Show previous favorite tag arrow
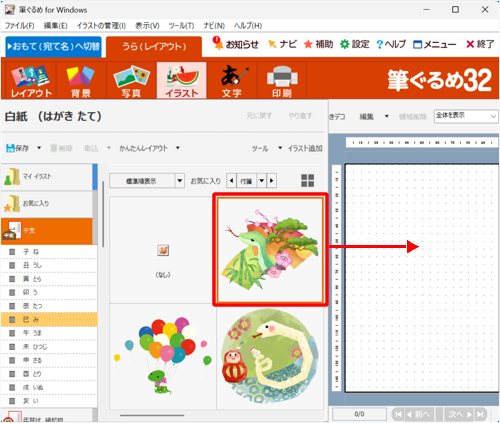The height and width of the screenshot is (423, 500). pyautogui.click(x=231, y=181)
